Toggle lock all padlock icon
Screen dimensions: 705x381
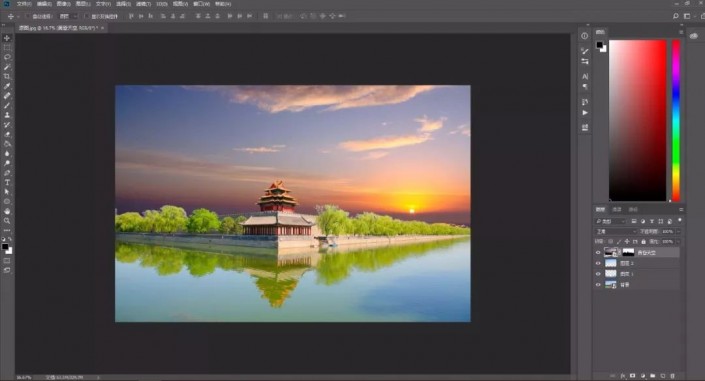[643, 242]
